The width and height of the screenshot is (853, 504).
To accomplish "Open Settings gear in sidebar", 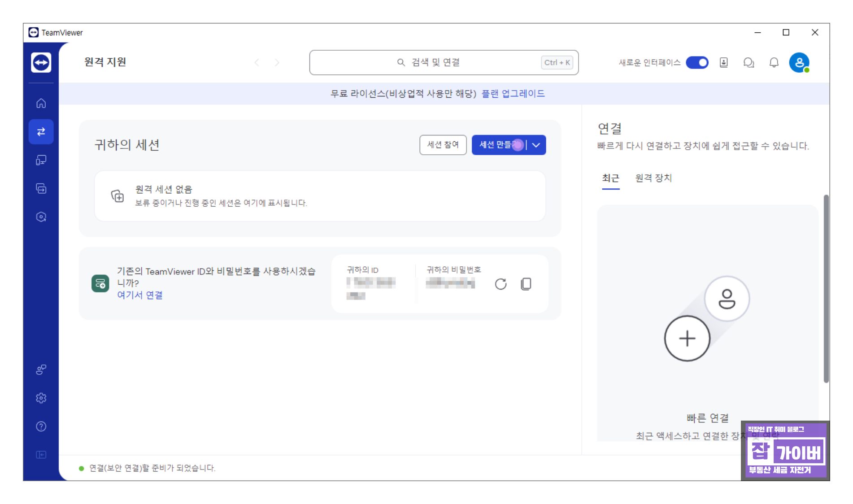I will [41, 398].
